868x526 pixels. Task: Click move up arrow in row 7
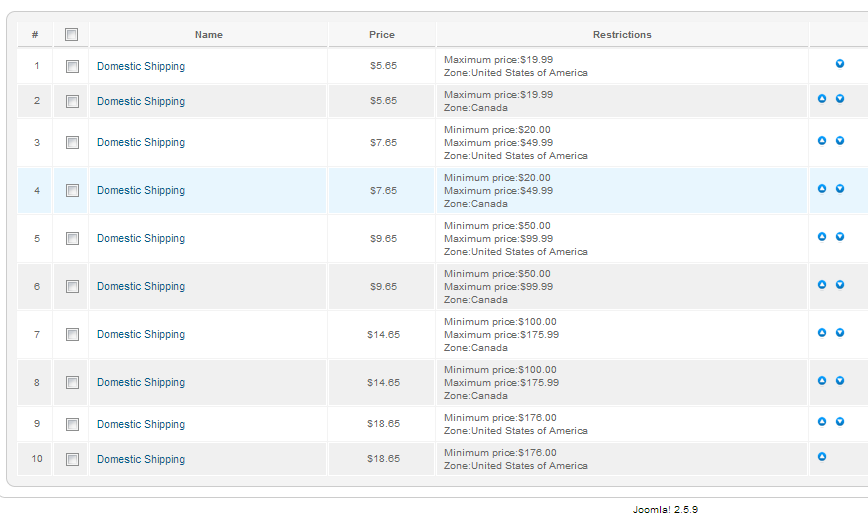pos(822,333)
